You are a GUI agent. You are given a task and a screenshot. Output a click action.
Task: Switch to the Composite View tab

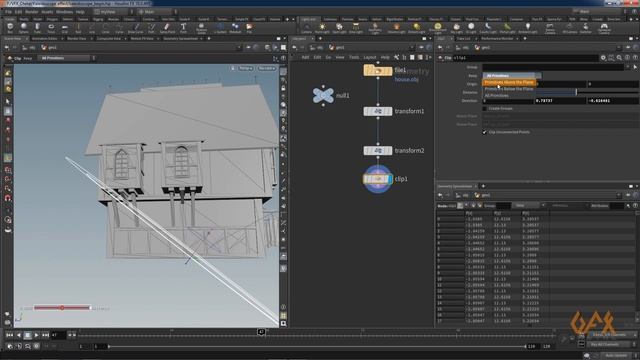109,38
